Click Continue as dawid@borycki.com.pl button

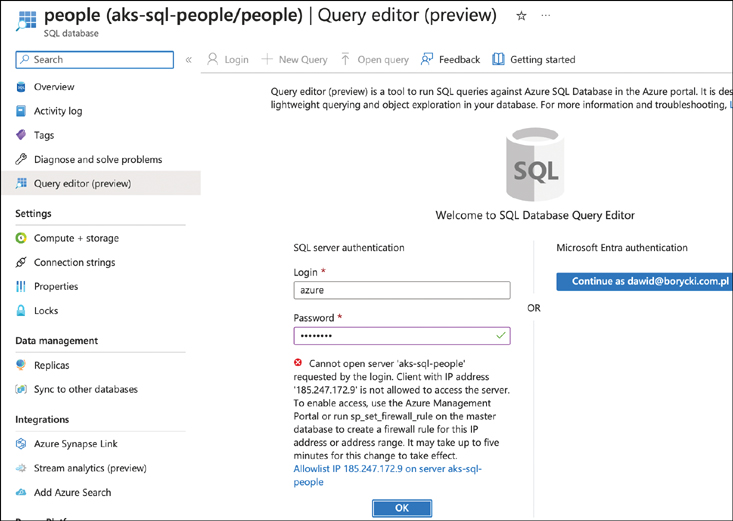click(x=645, y=281)
